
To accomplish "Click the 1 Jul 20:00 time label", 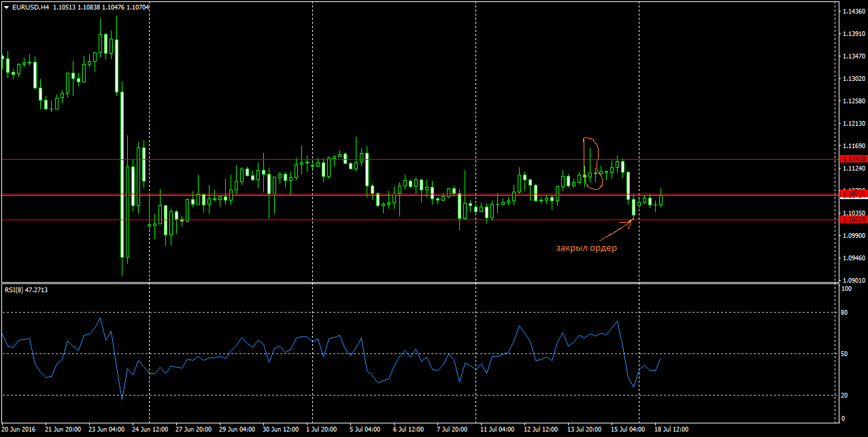I will point(323,430).
